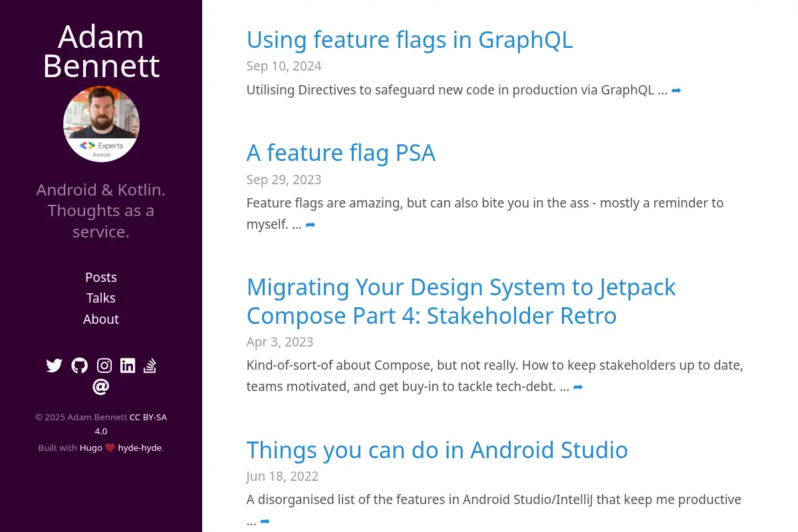Open the Twitter profile icon
Image resolution: width=798 pixels, height=532 pixels.
(55, 365)
